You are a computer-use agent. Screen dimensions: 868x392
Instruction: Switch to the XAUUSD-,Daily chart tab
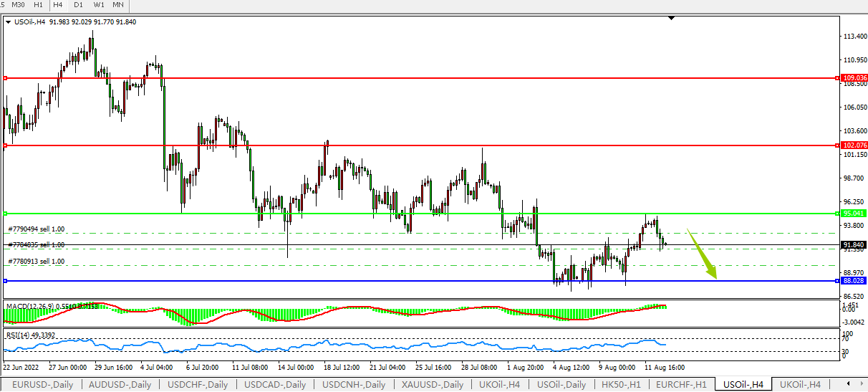pyautogui.click(x=432, y=385)
